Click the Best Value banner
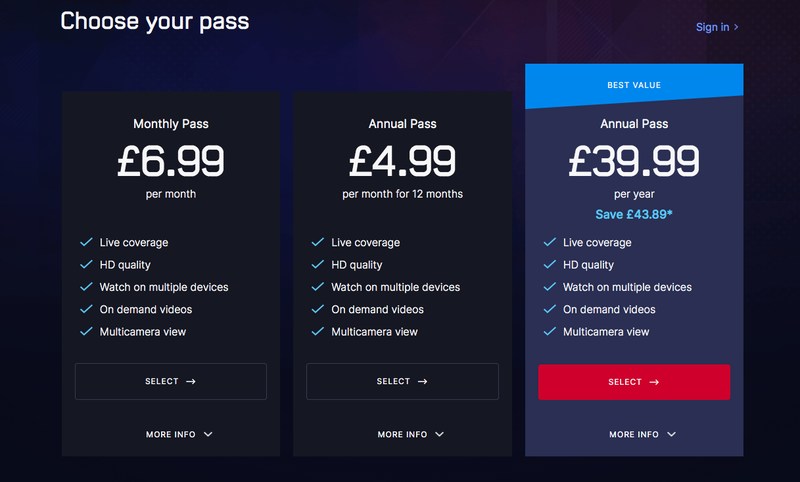 click(x=634, y=85)
